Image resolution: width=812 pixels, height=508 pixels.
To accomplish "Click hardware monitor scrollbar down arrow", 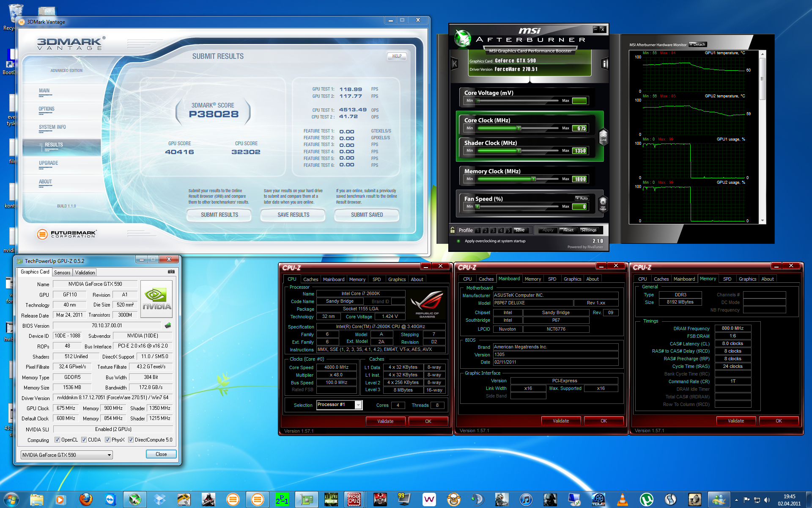I will 763,221.
